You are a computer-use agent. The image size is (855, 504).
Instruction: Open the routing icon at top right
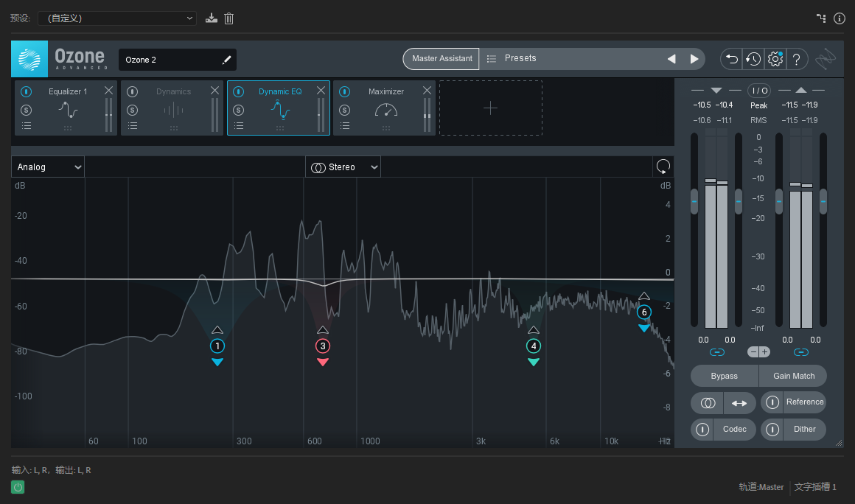coord(821,18)
